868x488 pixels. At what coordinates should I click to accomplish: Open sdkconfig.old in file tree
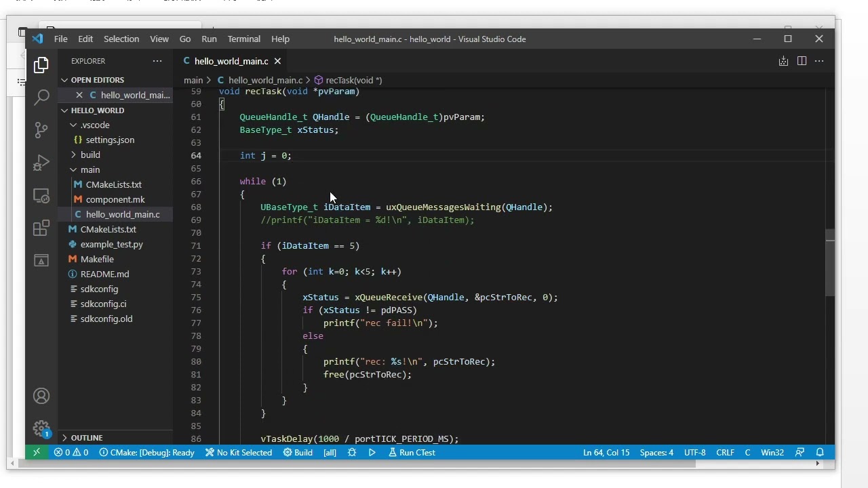[106, 319]
